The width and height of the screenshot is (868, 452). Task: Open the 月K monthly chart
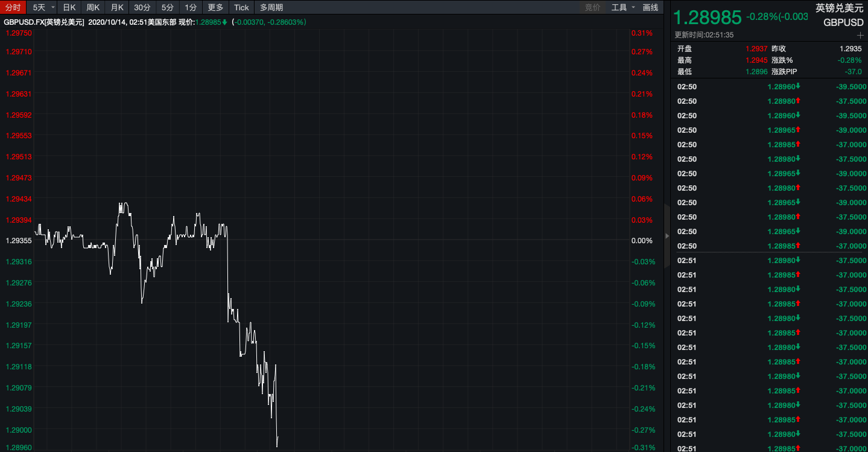[x=116, y=7]
